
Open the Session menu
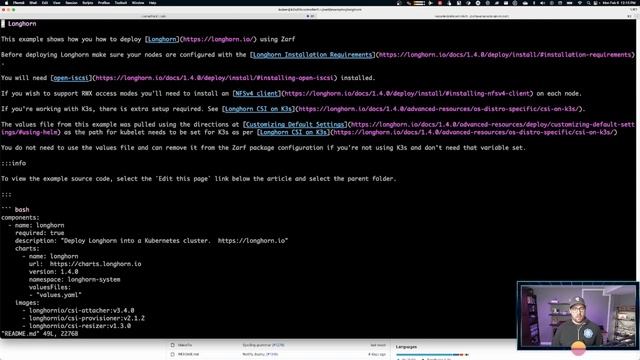tap(71, 2)
